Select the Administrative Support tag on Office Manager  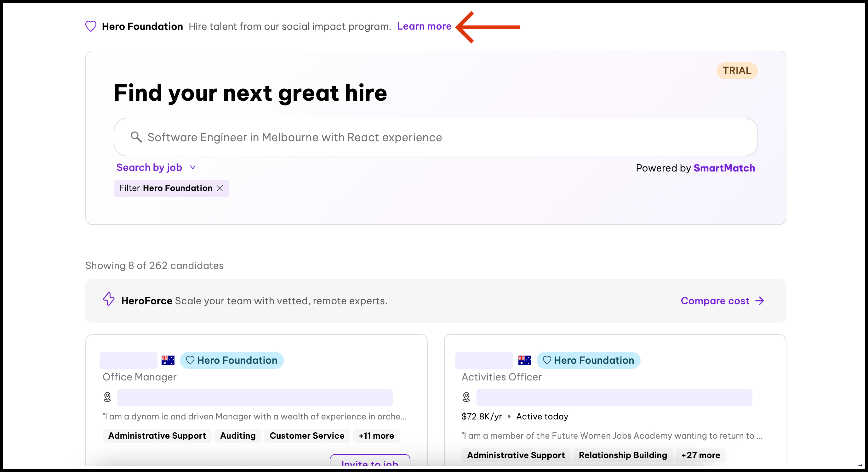tap(157, 435)
